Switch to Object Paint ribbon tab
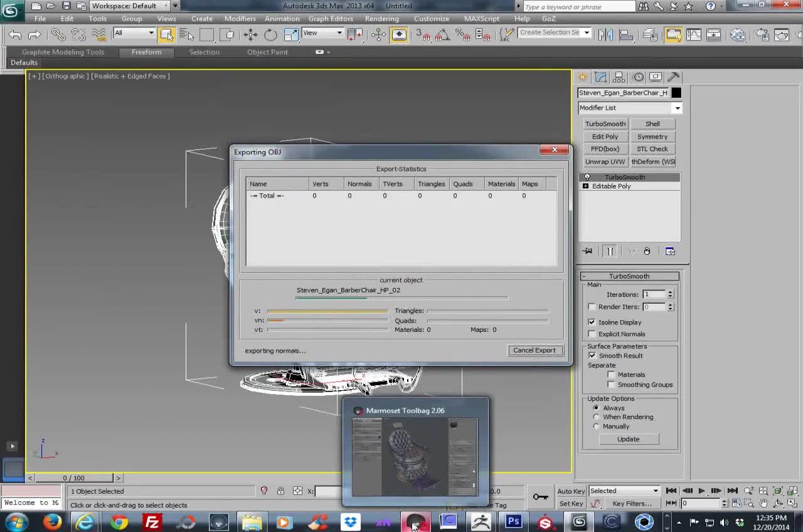The height and width of the screenshot is (532, 803). 267,52
